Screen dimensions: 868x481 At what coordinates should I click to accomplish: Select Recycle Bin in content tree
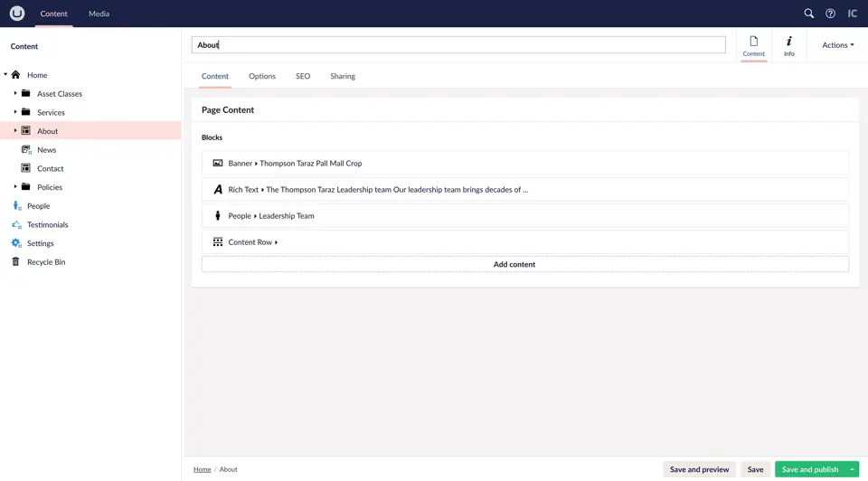46,262
